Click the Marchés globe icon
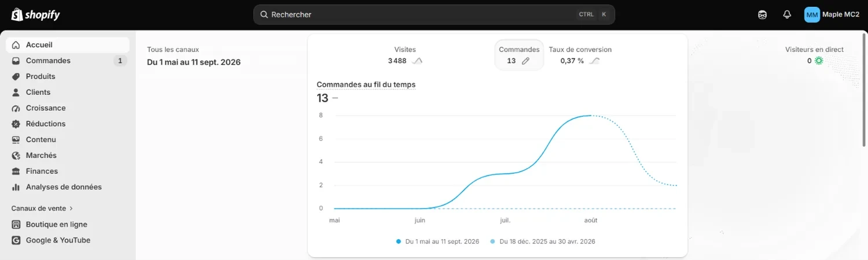This screenshot has height=260, width=868. pyautogui.click(x=16, y=155)
